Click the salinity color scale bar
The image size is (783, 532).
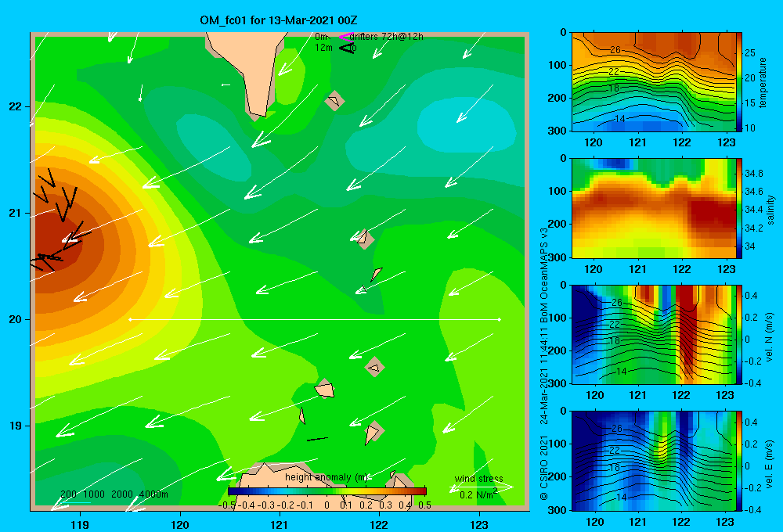739,208
